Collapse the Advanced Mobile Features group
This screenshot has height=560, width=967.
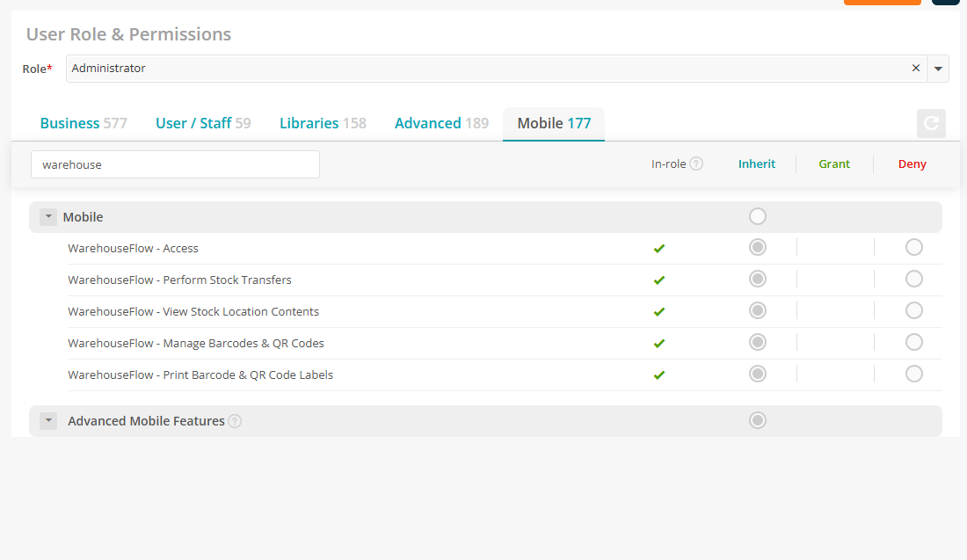point(48,420)
